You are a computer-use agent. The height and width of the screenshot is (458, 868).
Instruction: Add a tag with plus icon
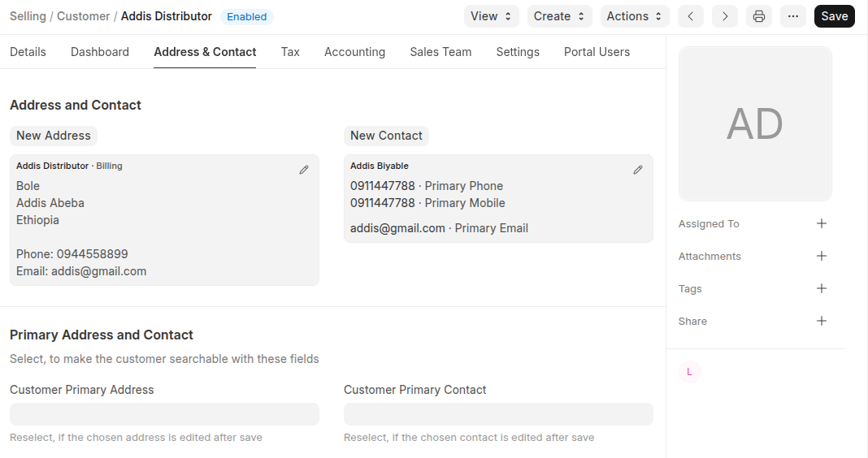(821, 288)
